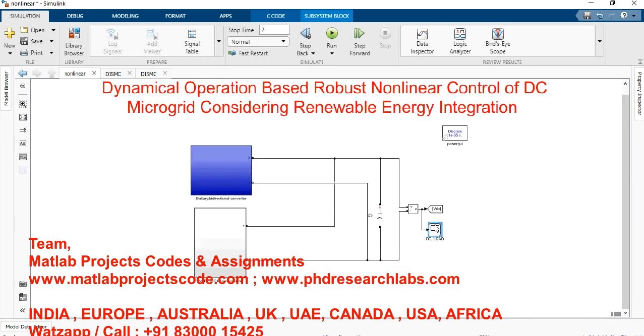Toggle the Property Inspector panel
This screenshot has height=336, width=644.
pyautogui.click(x=639, y=94)
